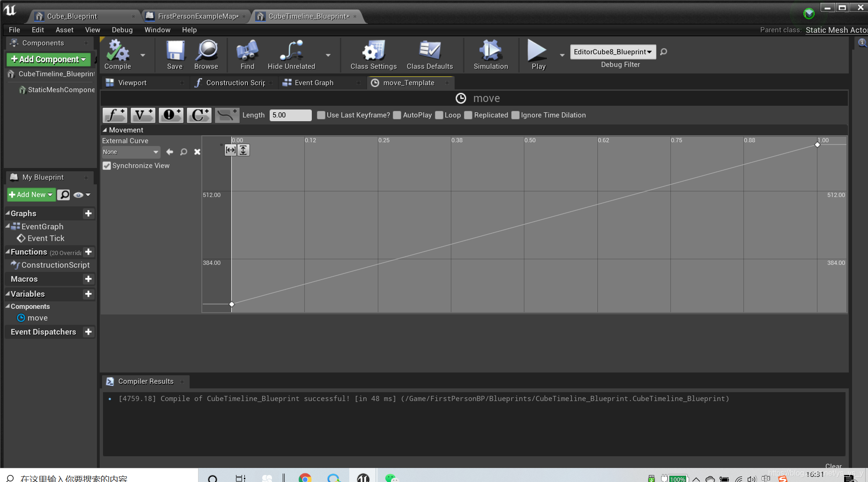The height and width of the screenshot is (482, 868).
Task: Add an external curve asset track
Action: (227, 115)
